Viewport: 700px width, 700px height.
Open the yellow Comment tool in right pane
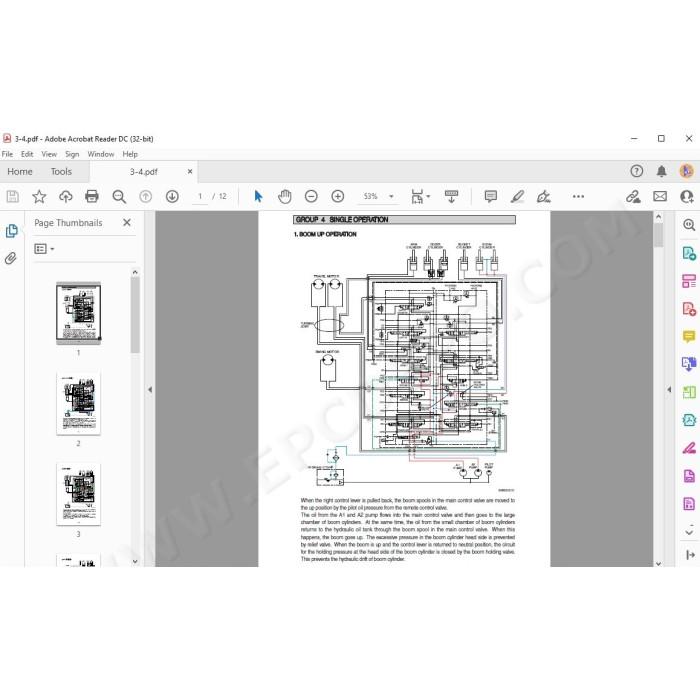(689, 336)
